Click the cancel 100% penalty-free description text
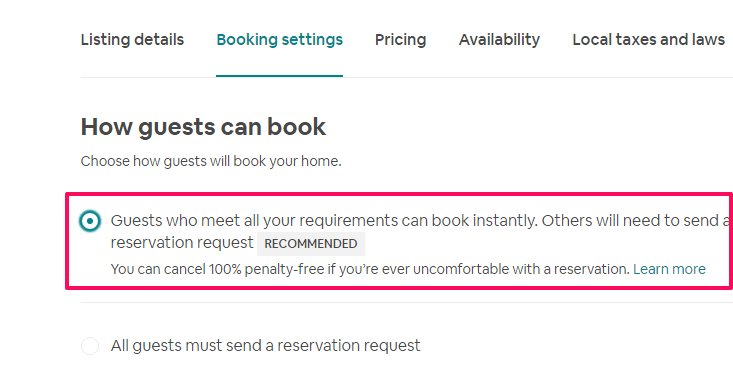733x372 pixels. pyautogui.click(x=370, y=269)
